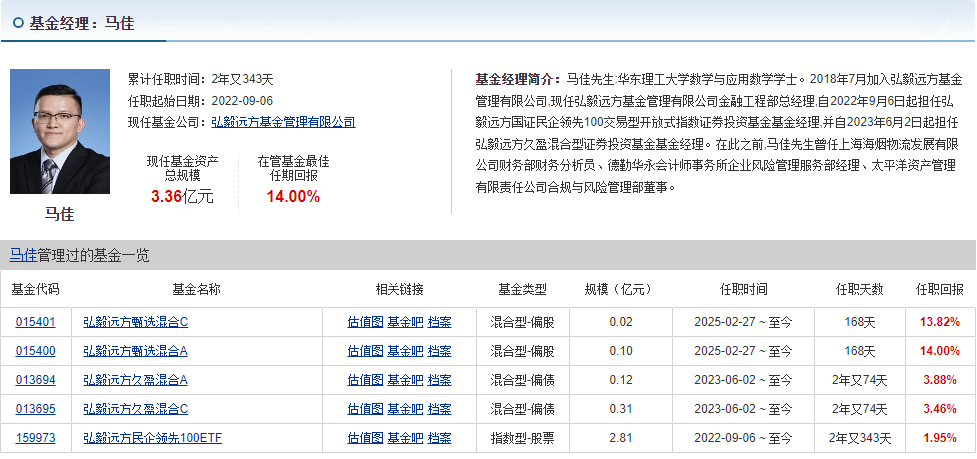Open 估值图 for 民企领先100ETF row

pyautogui.click(x=365, y=438)
